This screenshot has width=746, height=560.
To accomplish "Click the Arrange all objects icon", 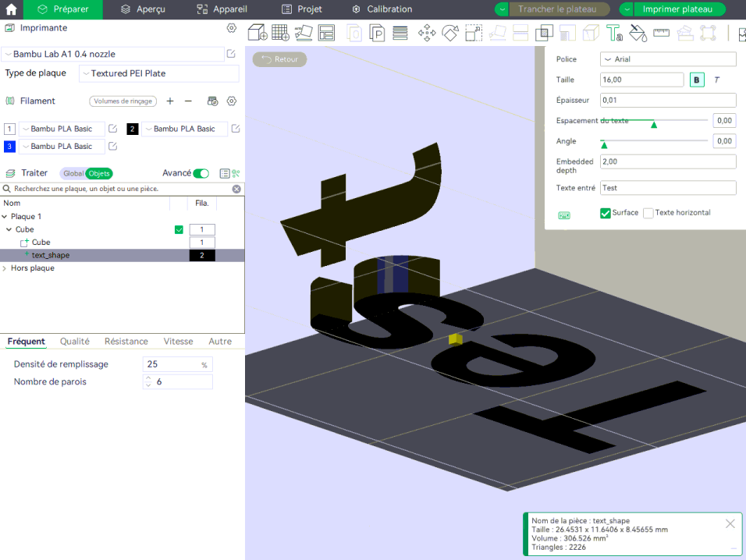I will click(326, 33).
